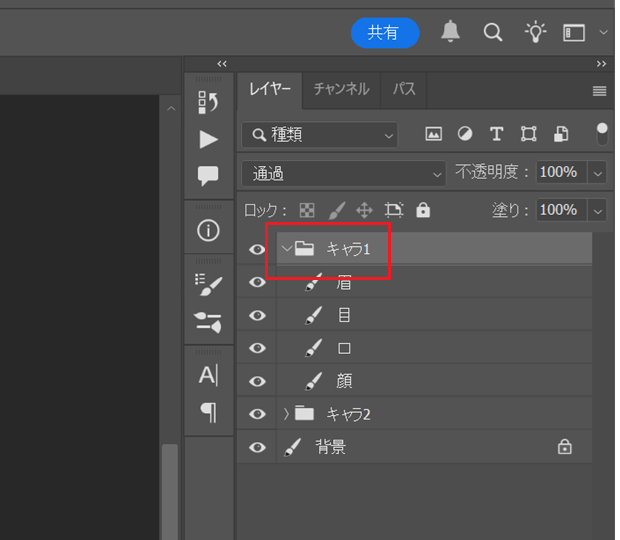Expand the キャラ2 group
This screenshot has height=540, width=620.
click(x=286, y=414)
